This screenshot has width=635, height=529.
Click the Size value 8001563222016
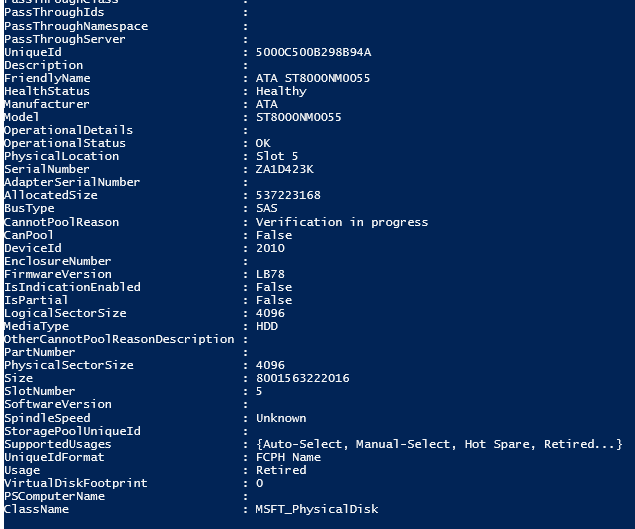tap(303, 378)
